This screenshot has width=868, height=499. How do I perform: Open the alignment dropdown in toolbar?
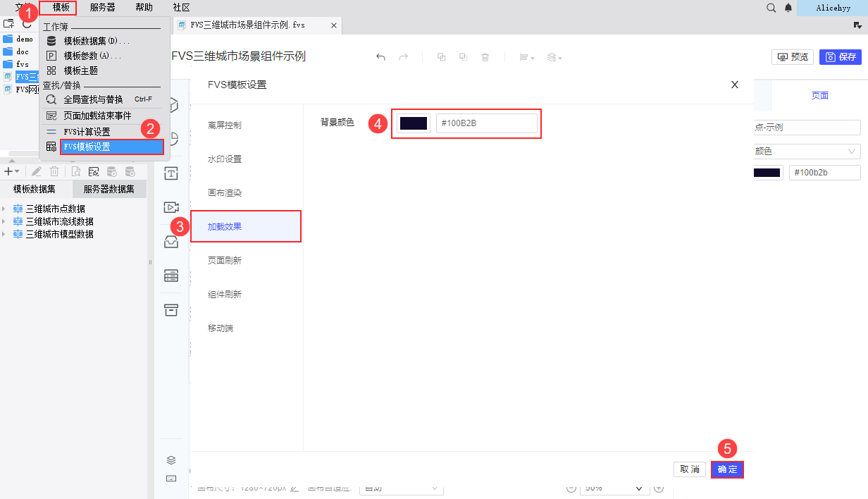[527, 57]
